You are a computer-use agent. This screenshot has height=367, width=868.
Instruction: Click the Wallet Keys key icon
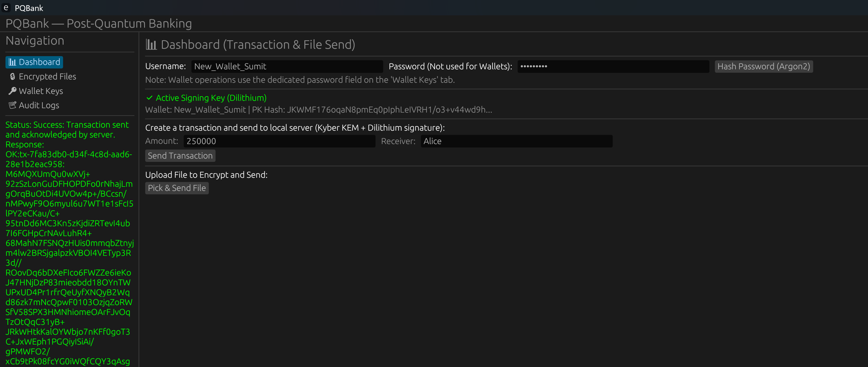[x=13, y=91]
